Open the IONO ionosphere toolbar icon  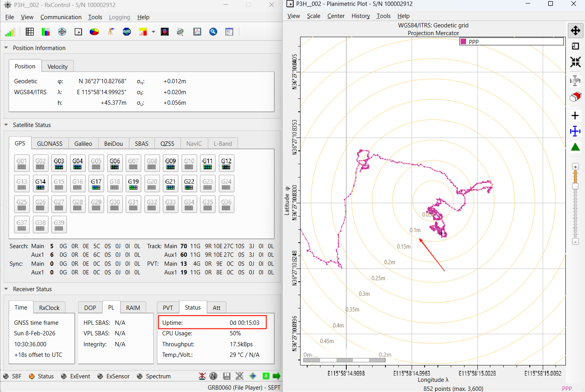127,32
